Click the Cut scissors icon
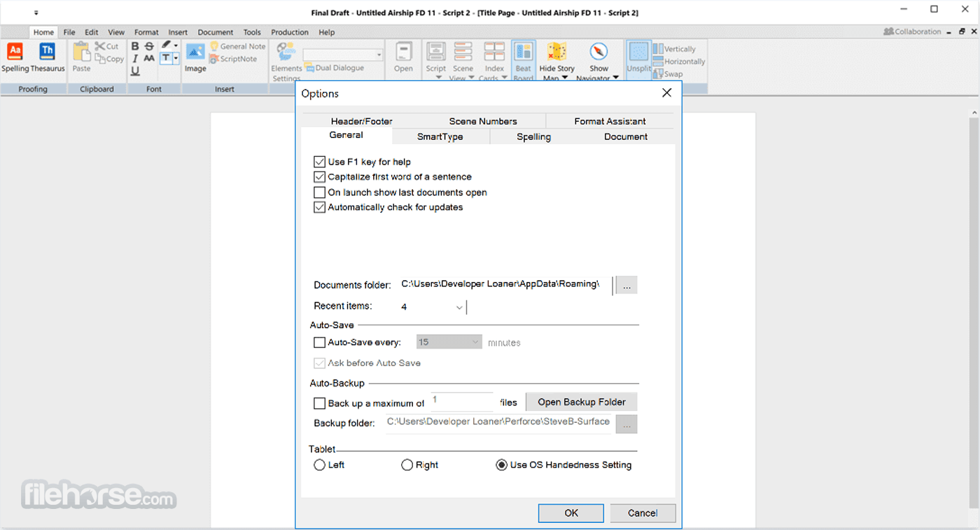The image size is (980, 530). pos(100,46)
